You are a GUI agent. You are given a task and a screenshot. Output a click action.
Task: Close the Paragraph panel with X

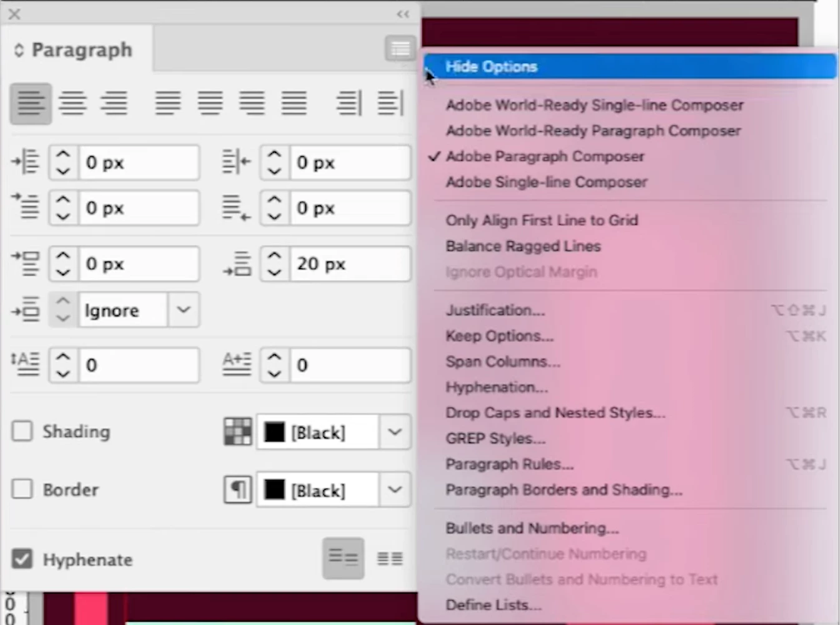point(14,14)
